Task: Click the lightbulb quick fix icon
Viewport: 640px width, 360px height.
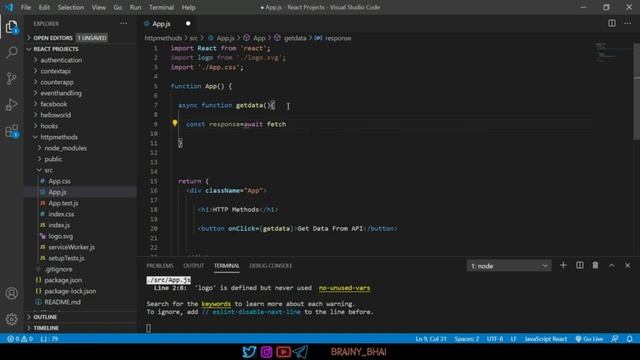Action: pyautogui.click(x=175, y=123)
